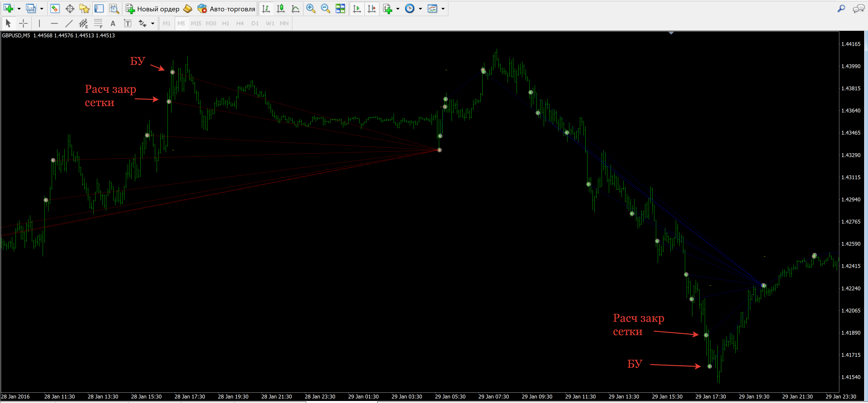Select the Vertical Line drawing tool
The image size is (868, 403).
39,23
